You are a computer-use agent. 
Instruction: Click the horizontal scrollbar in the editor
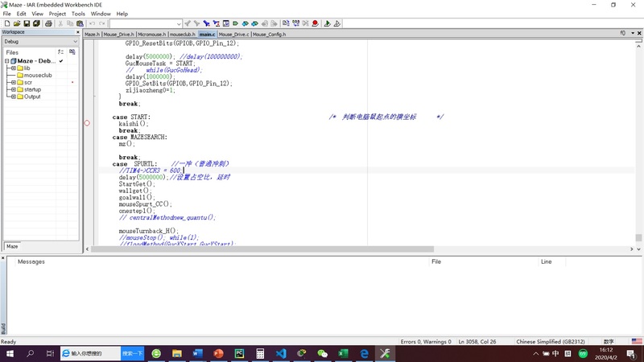[262, 249]
